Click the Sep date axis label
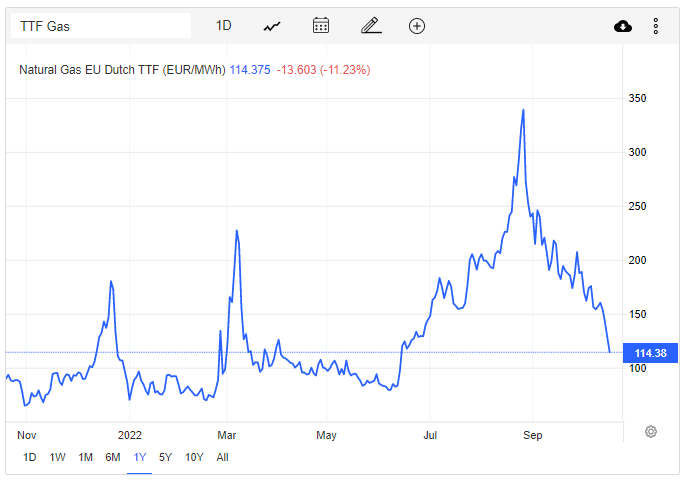 (533, 435)
